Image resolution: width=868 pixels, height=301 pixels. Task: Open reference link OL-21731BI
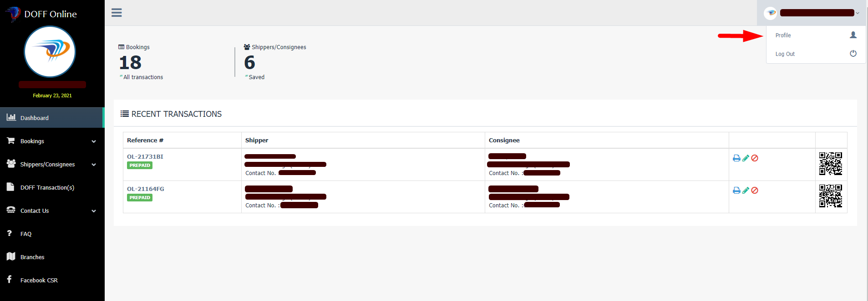tap(145, 157)
